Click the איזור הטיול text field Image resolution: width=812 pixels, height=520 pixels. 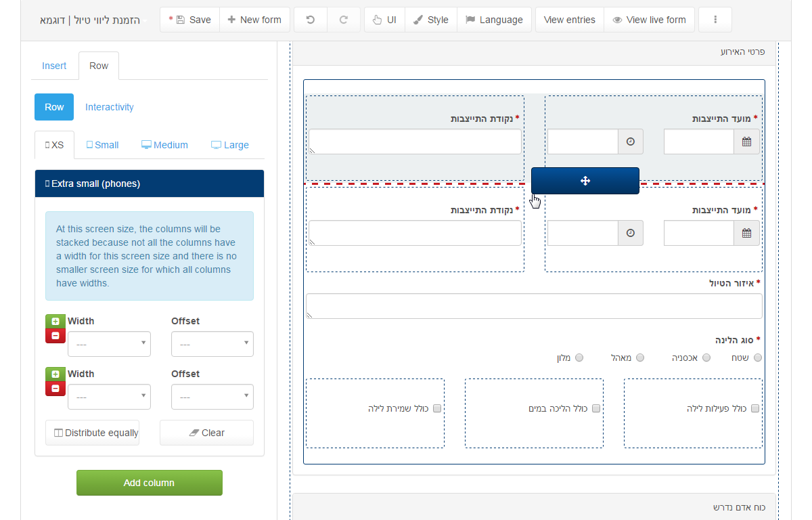tap(534, 306)
